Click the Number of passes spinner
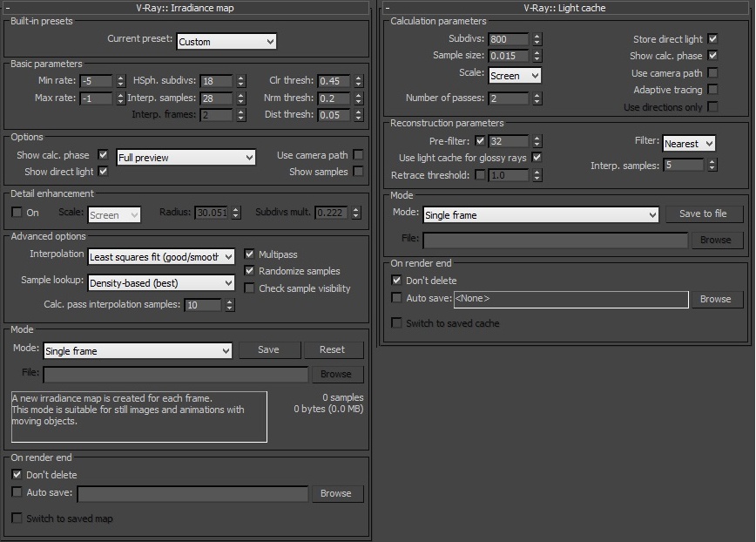The height and width of the screenshot is (542, 756). point(537,98)
